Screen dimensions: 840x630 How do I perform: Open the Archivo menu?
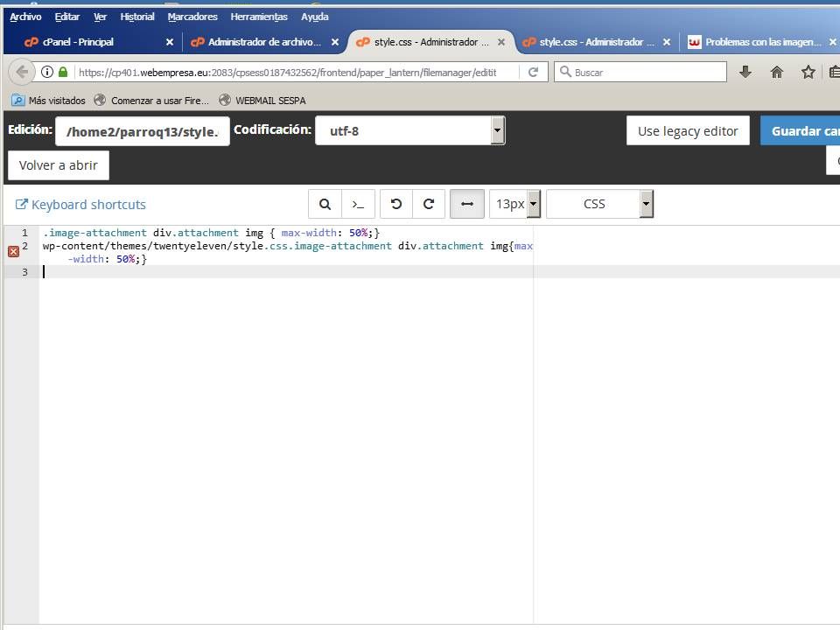coord(25,17)
